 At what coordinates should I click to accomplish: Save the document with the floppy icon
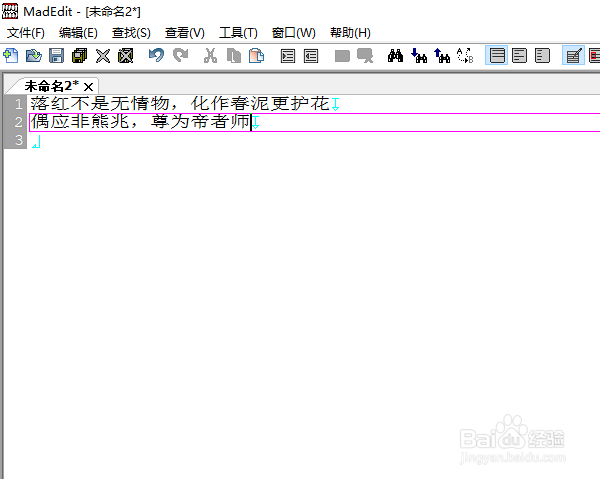click(57, 56)
